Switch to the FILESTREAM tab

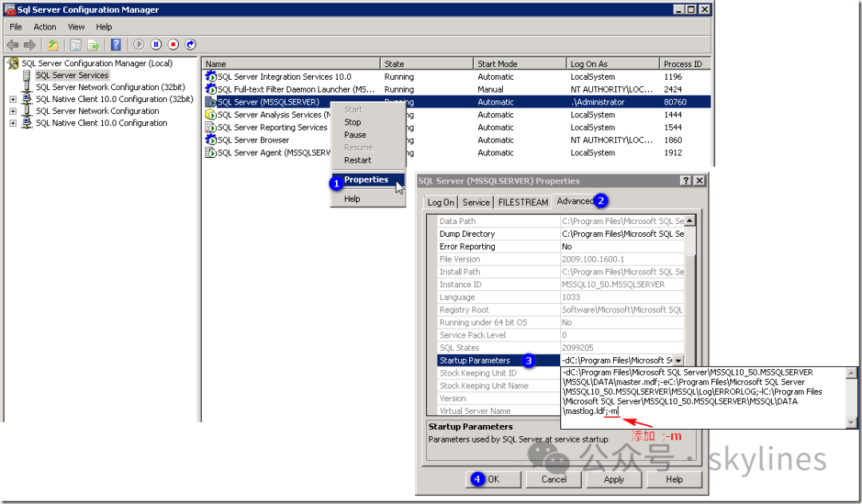pos(523,203)
